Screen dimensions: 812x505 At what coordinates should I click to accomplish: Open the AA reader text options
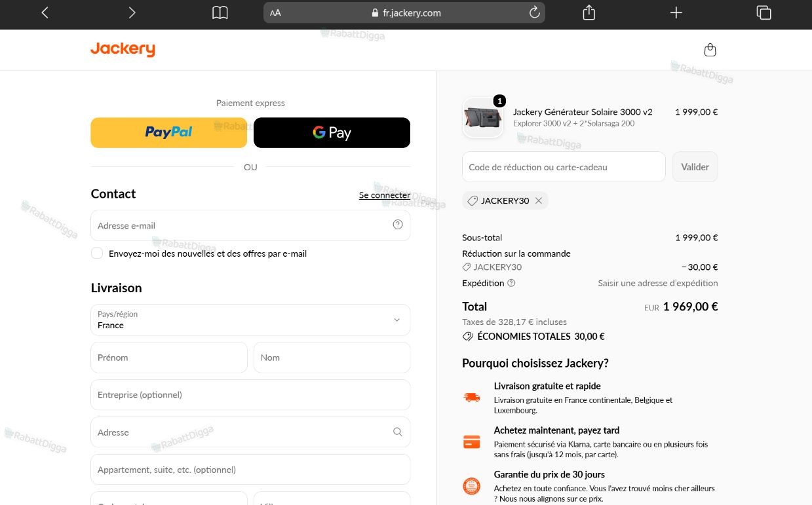(275, 12)
